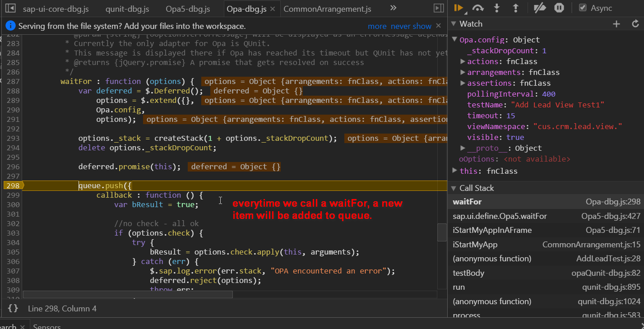Screen dimensions: 644x329
Task: Click the 'never show' link
Action: click(411, 26)
